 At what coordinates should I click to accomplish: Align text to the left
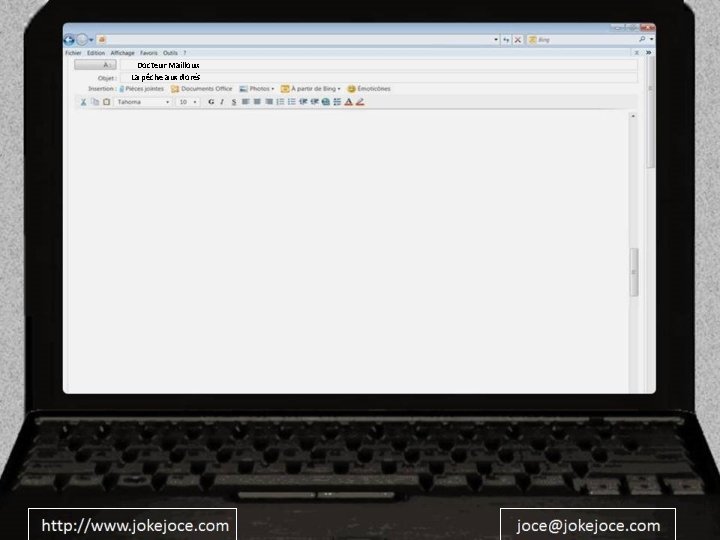[x=246, y=102]
